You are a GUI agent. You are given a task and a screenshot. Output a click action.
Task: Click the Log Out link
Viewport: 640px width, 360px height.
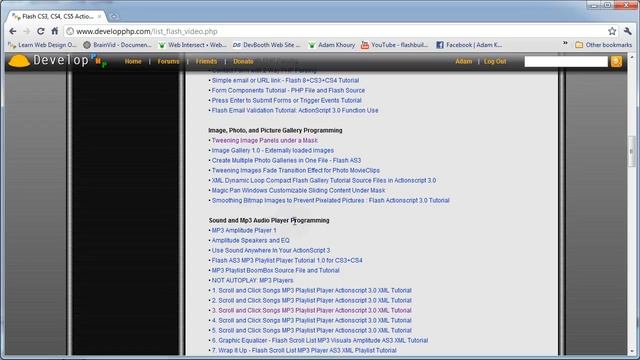pos(495,61)
